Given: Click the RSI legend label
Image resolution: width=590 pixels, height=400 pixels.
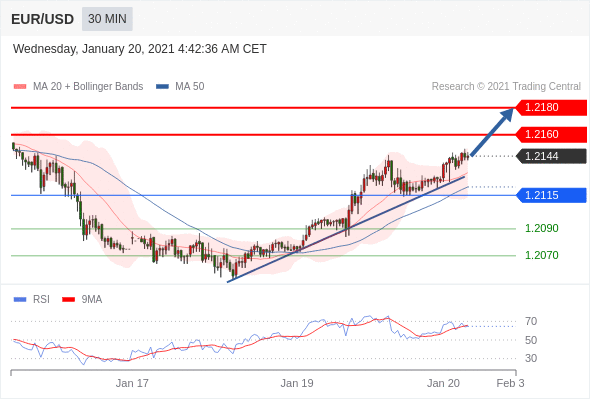Looking at the screenshot, I should point(41,300).
